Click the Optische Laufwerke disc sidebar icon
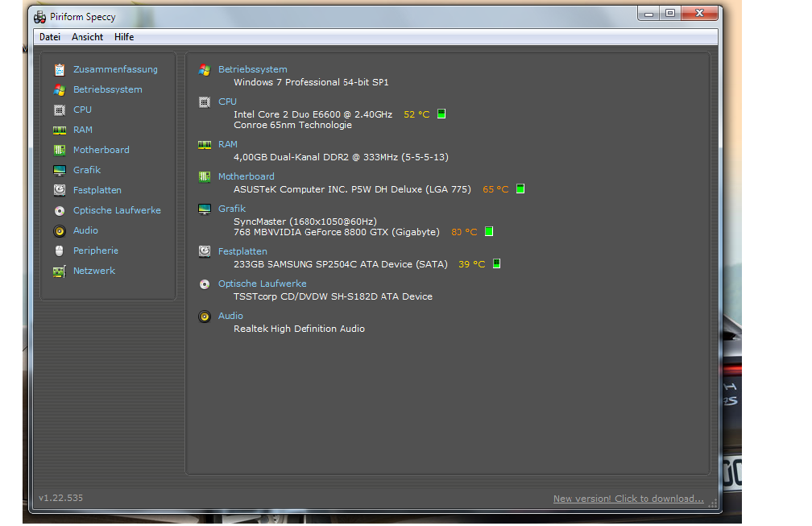This screenshot has width=812, height=526. click(60, 211)
